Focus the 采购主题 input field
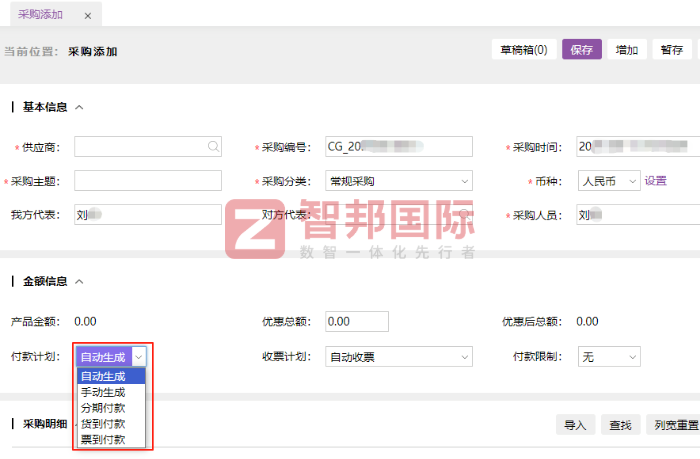The width and height of the screenshot is (700, 459). [148, 181]
